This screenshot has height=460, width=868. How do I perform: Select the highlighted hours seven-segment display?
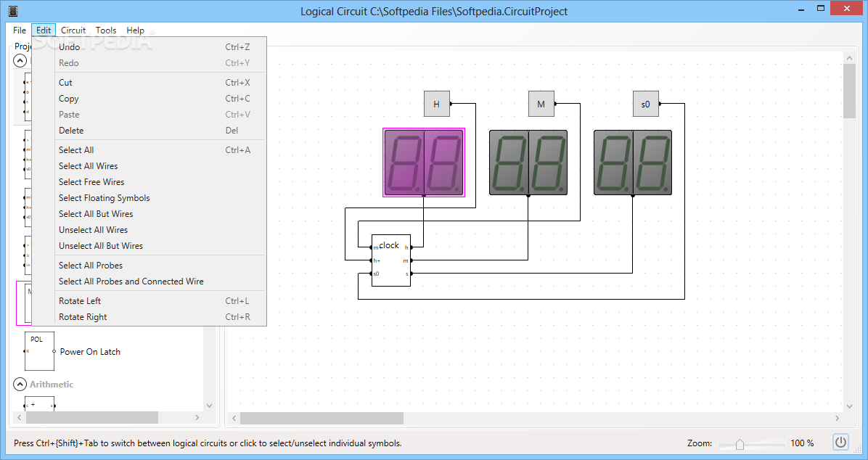click(424, 163)
